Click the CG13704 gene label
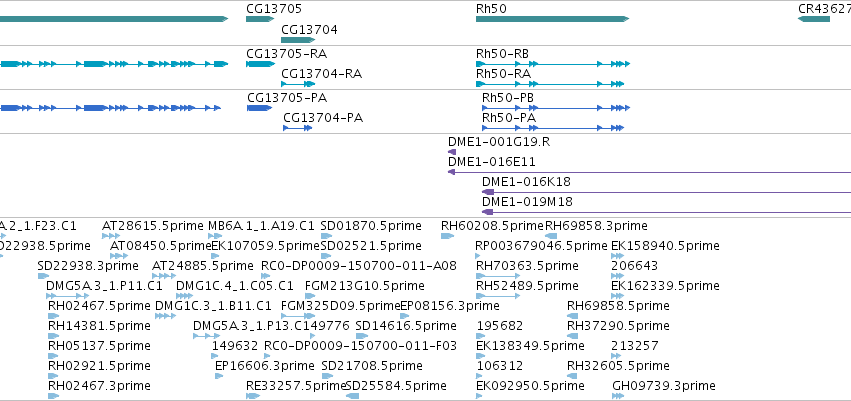This screenshot has width=851, height=401. pyautogui.click(x=309, y=30)
